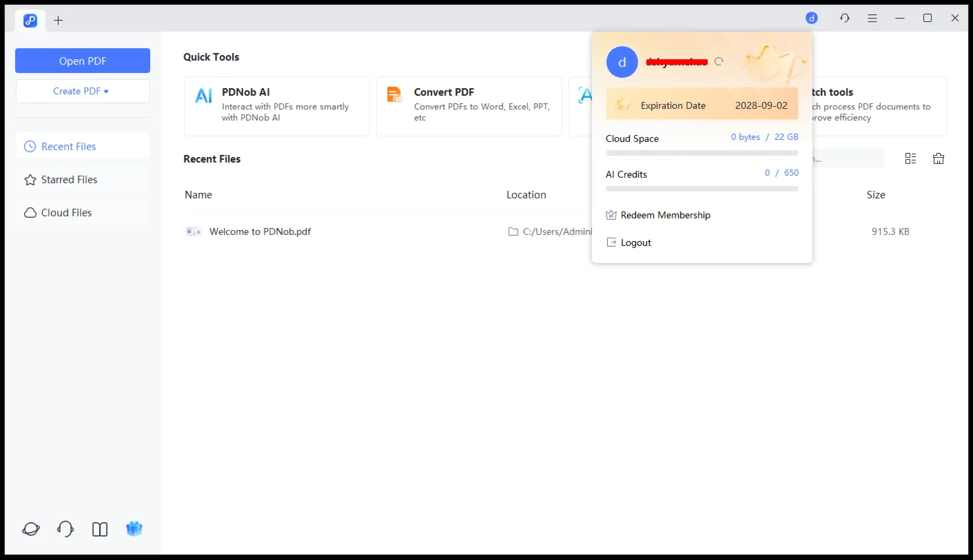Click the Cloud Space usage bar

click(702, 153)
